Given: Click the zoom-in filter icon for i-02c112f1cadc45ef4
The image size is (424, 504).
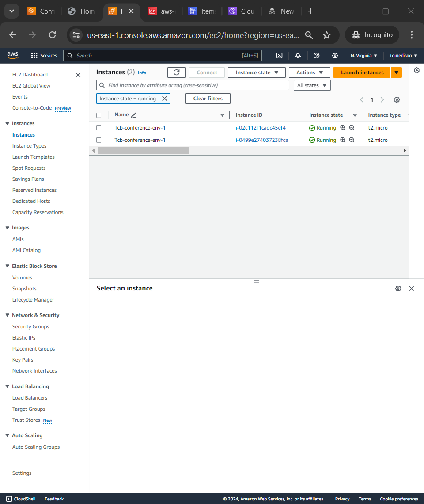Looking at the screenshot, I should (343, 128).
